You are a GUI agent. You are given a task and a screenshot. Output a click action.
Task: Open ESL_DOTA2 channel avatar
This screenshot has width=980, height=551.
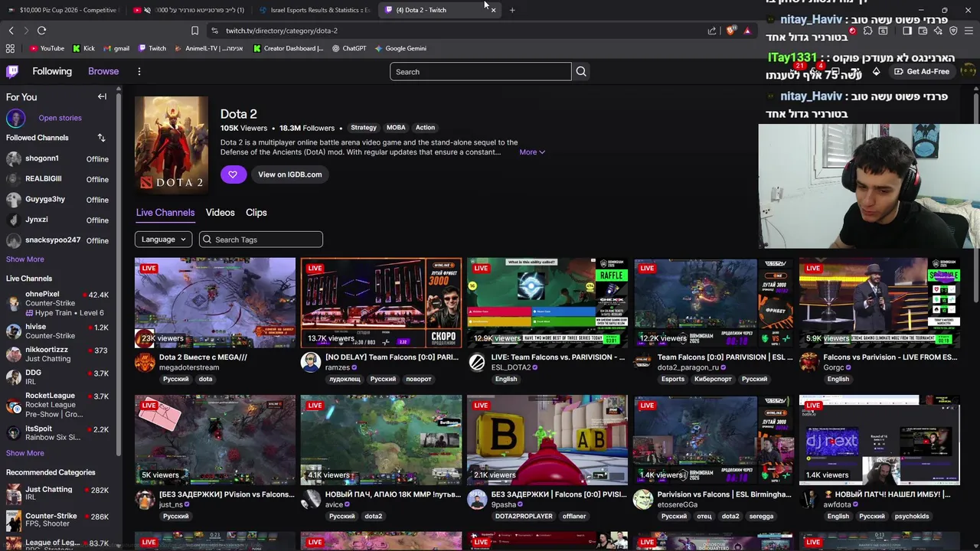pyautogui.click(x=477, y=363)
